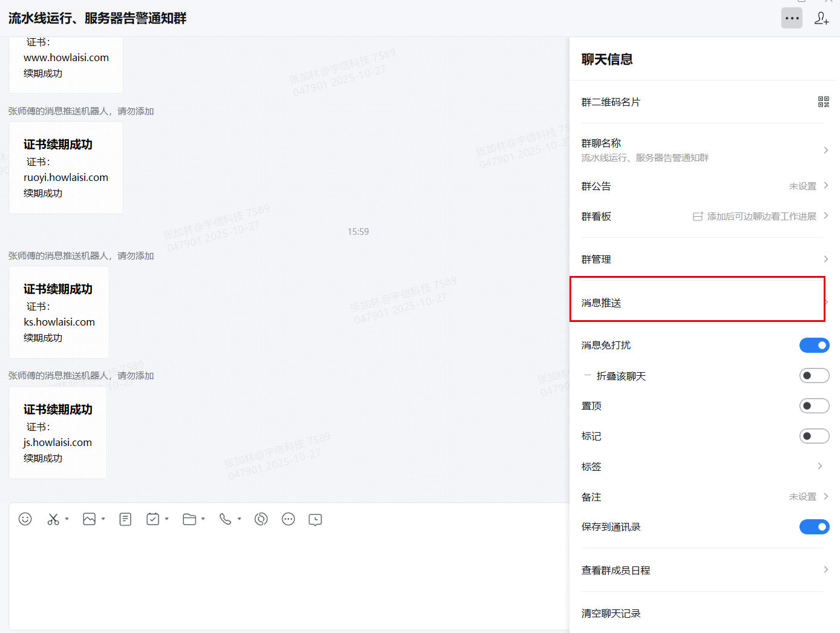Click the scissors screenshot tool
The image size is (840, 633).
click(53, 519)
